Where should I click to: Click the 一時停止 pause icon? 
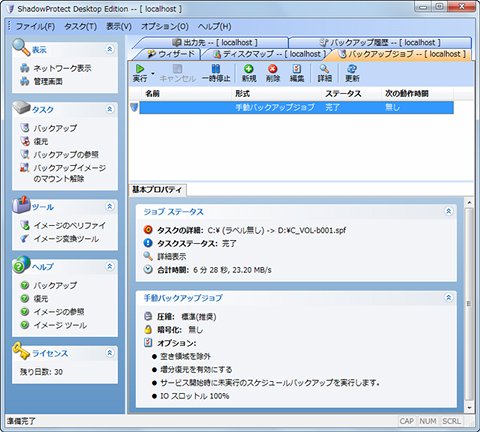pos(216,69)
